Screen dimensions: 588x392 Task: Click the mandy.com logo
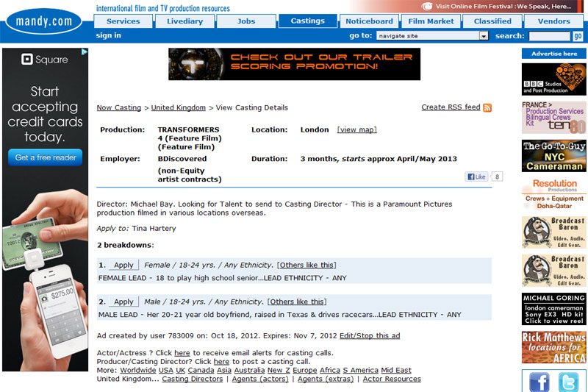point(44,22)
